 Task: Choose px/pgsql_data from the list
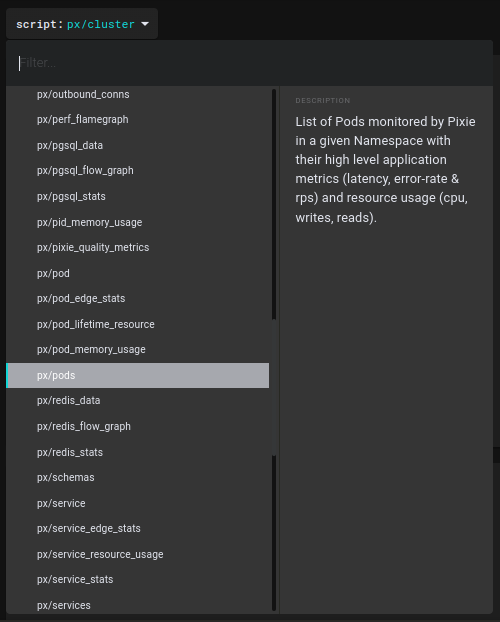coord(137,146)
